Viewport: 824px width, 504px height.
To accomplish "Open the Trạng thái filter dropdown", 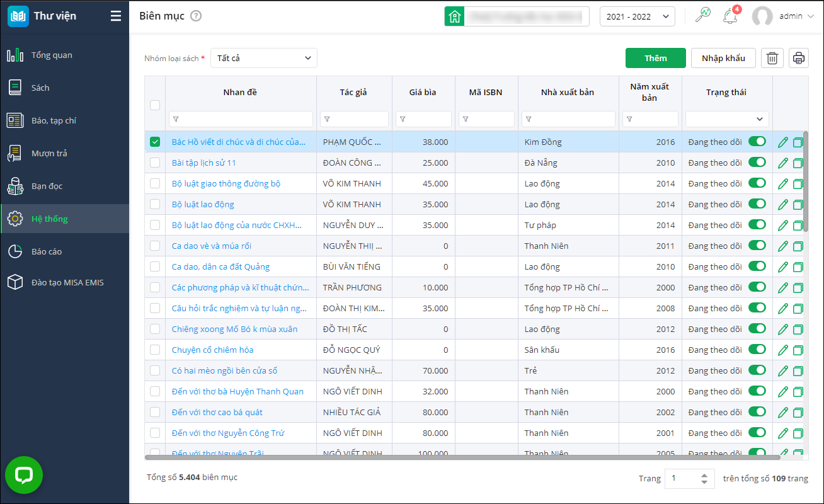I will point(727,118).
